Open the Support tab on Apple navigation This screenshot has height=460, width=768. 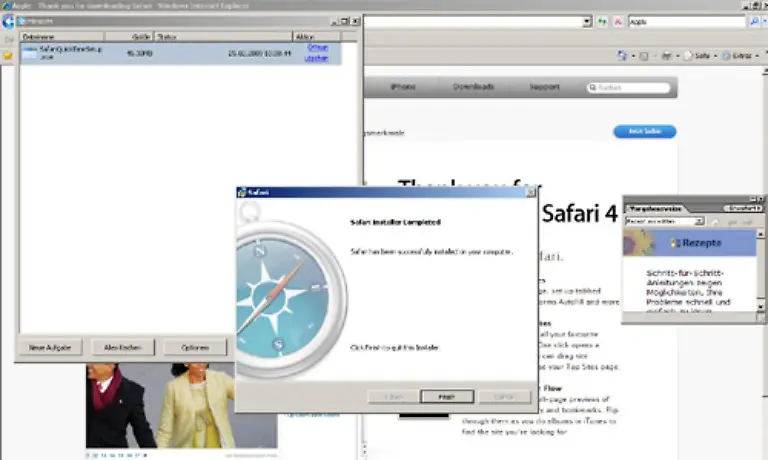tap(544, 87)
